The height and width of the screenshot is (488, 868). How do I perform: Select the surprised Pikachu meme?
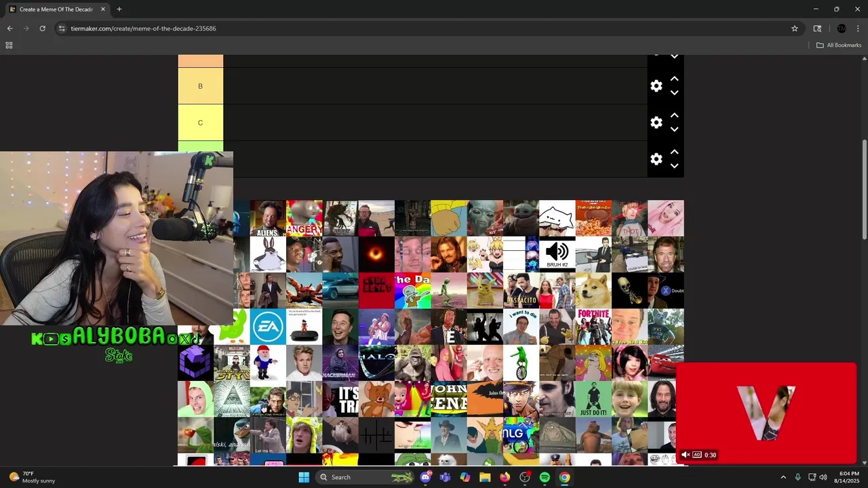(485, 290)
